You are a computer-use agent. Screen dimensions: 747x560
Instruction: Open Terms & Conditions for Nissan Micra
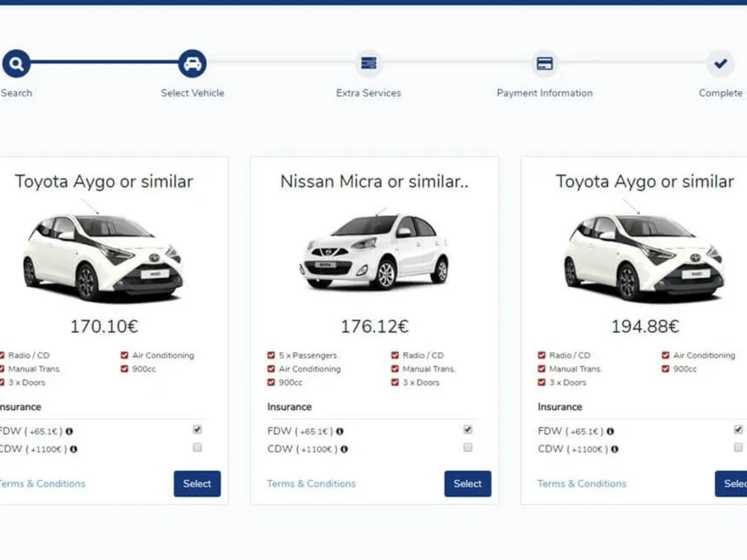(x=311, y=483)
